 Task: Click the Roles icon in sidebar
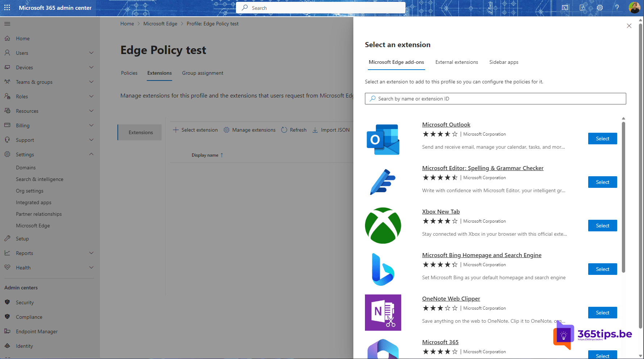[7, 96]
